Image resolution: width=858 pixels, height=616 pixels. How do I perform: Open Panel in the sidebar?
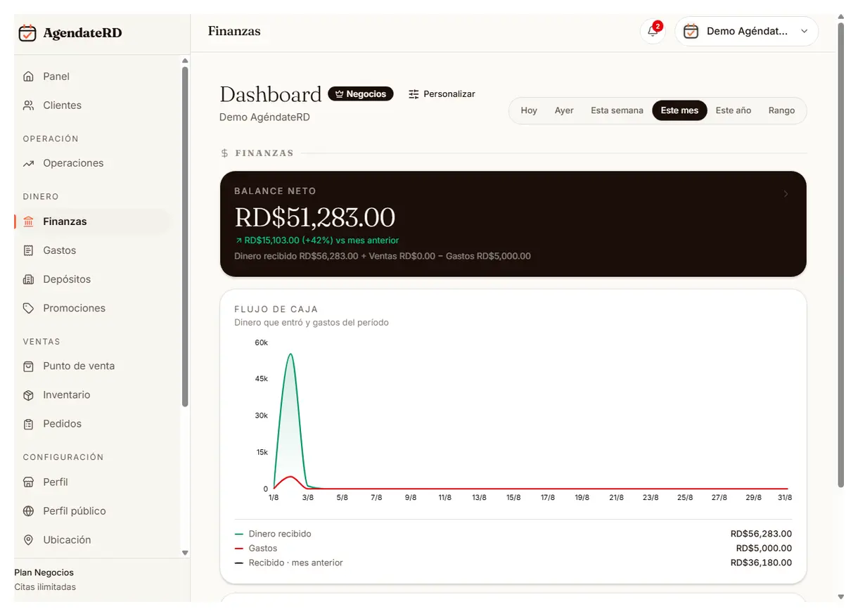click(x=93, y=76)
